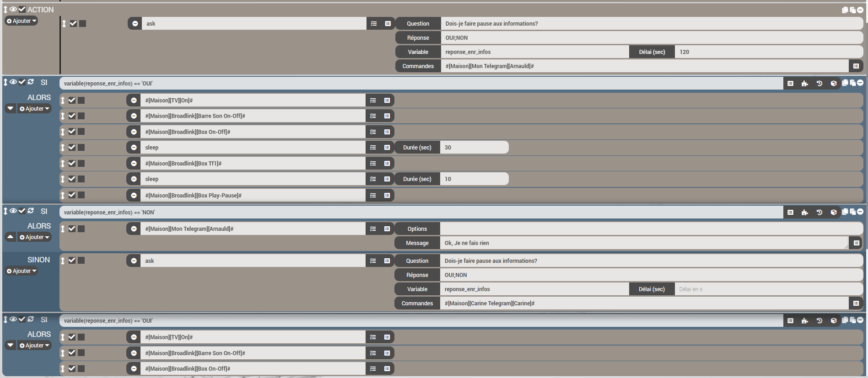Screen dimensions: 868x378
Task: Click the 'Message' field label
Action: [x=417, y=243]
